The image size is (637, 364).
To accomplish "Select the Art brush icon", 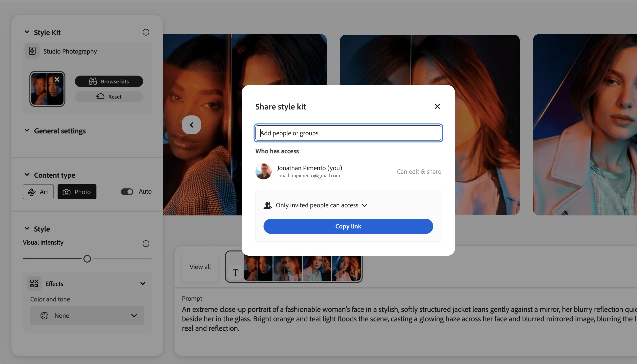I will pos(32,192).
